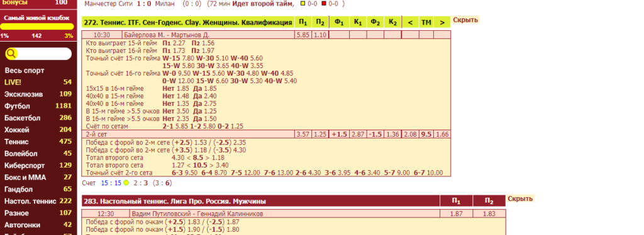This screenshot has width=644, height=235.
Task: Open Эксклюзив category
Action: tap(23, 94)
